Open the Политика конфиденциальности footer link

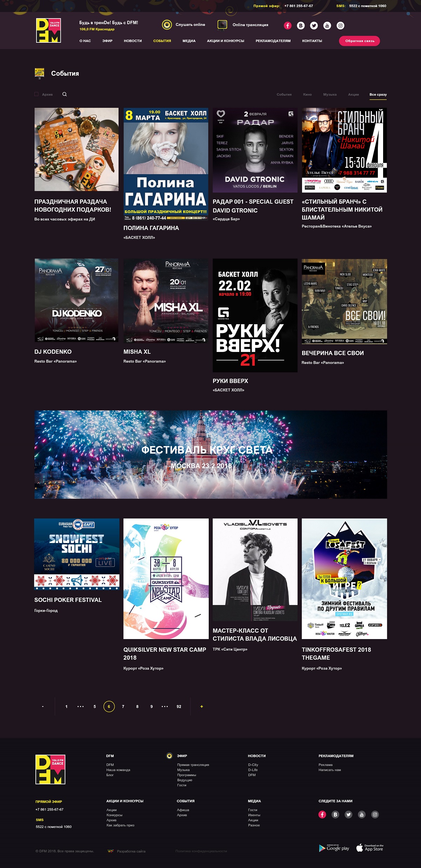(x=201, y=851)
